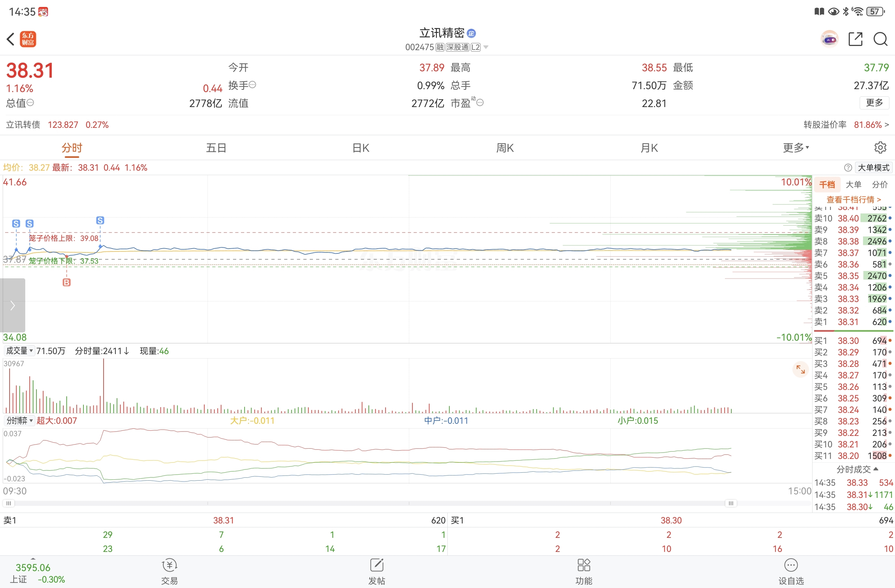
Task: Switch to the 分时 tab
Action: pyautogui.click(x=72, y=148)
